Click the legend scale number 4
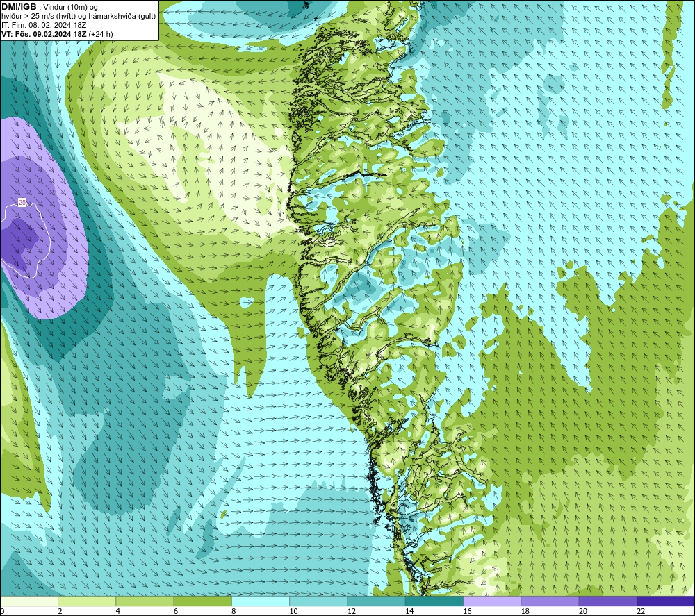The width and height of the screenshot is (695, 616). pos(118,611)
